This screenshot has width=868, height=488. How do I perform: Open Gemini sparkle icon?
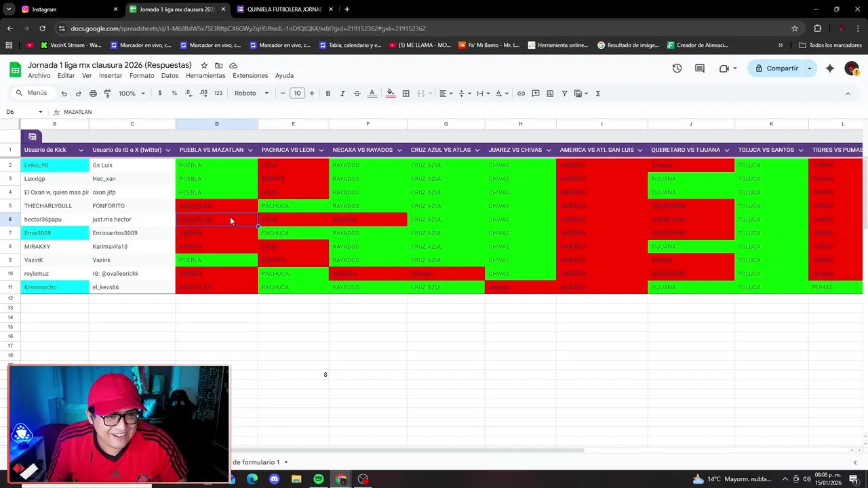pyautogui.click(x=830, y=68)
